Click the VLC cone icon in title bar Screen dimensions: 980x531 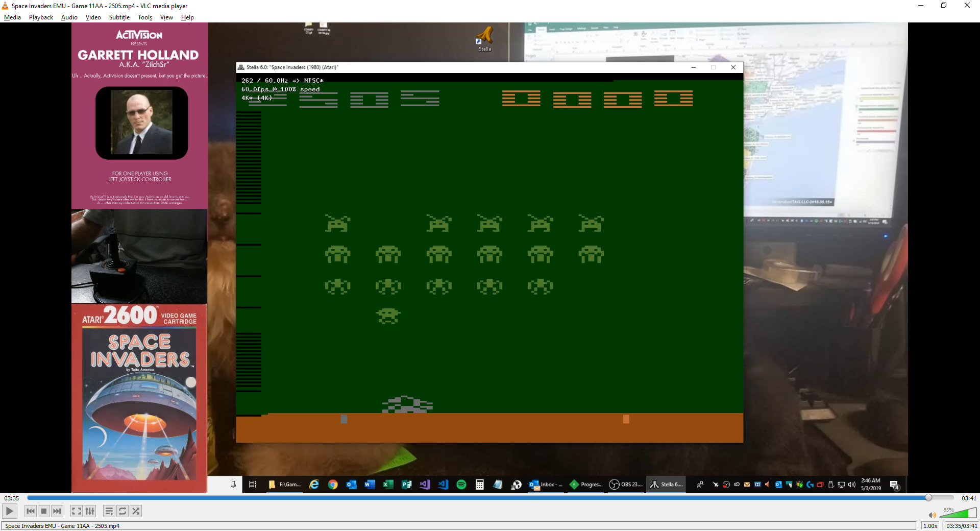[x=5, y=6]
